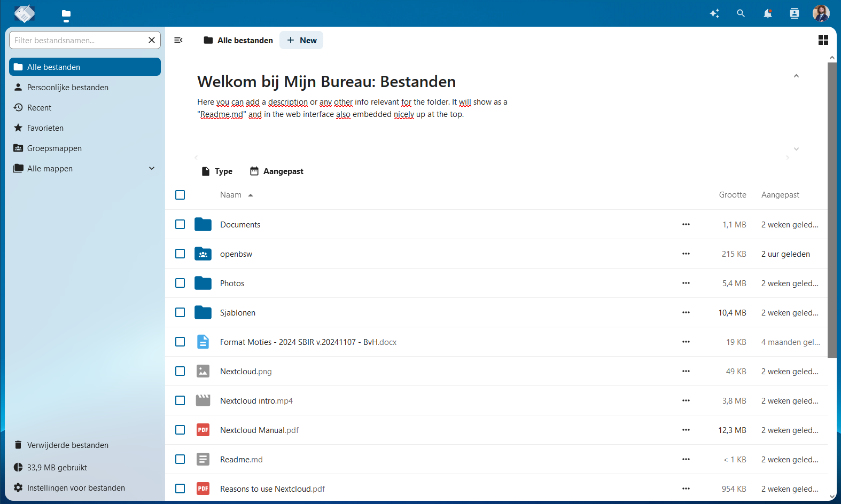841x504 pixels.
Task: Open Instellingen voor bestanden
Action: [x=85, y=487]
